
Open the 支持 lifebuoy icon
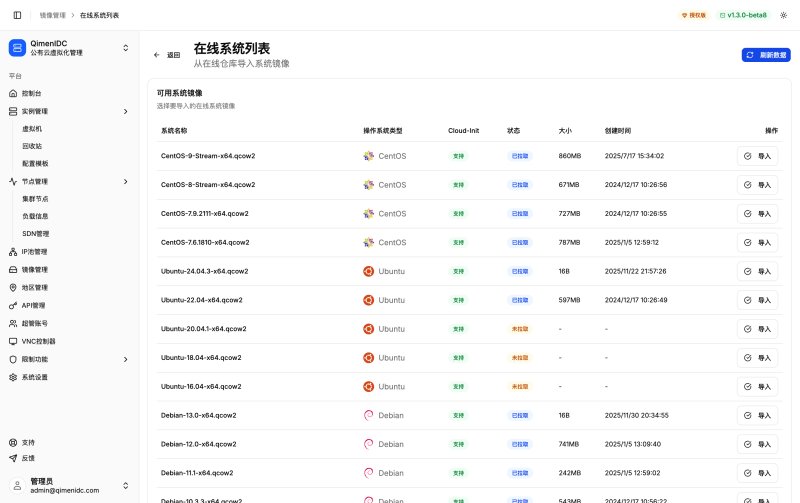13,443
